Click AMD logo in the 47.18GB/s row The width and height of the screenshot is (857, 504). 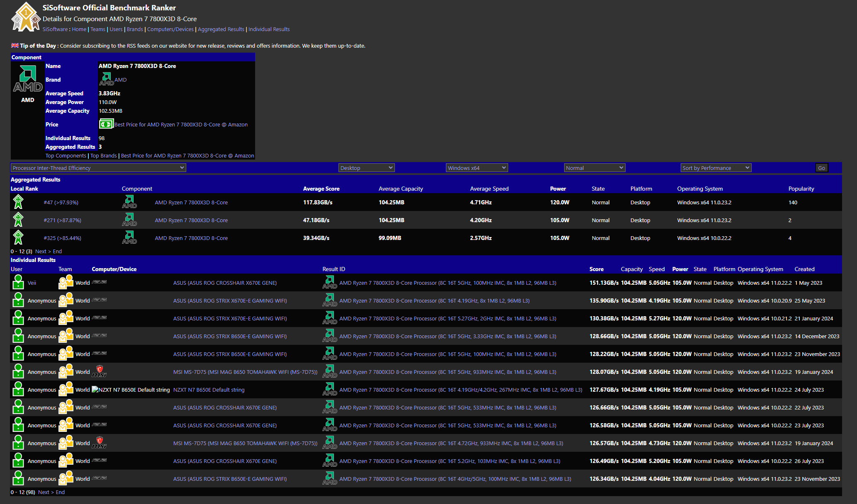tap(129, 220)
